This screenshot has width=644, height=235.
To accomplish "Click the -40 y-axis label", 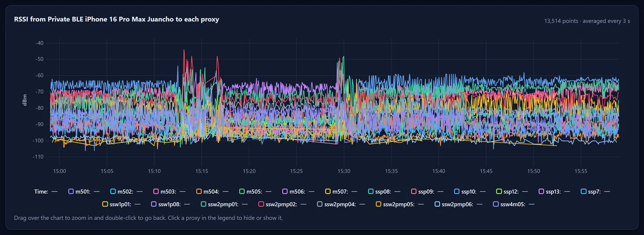I will pos(39,43).
